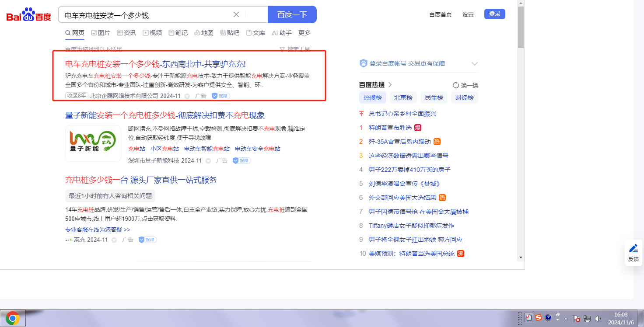Viewport: 644px width, 327px height.
Task: Open Chrome from the taskbar
Action: coord(13,319)
